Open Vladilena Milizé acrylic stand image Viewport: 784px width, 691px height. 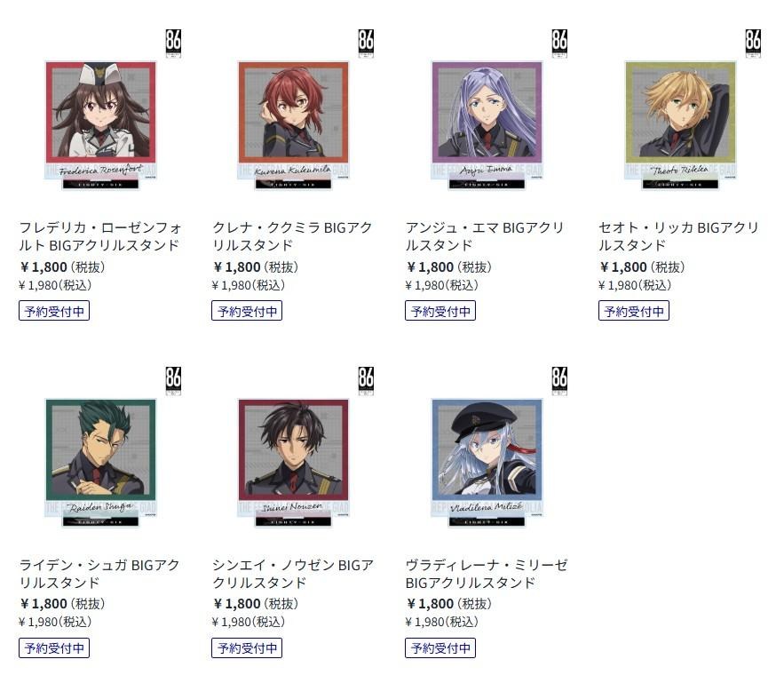click(x=487, y=463)
